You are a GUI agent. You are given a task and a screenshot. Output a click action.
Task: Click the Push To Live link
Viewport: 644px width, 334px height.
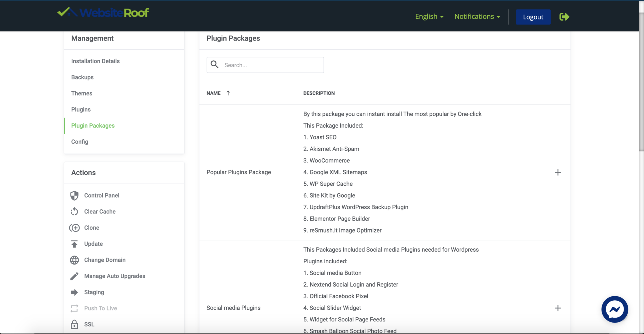(100, 308)
